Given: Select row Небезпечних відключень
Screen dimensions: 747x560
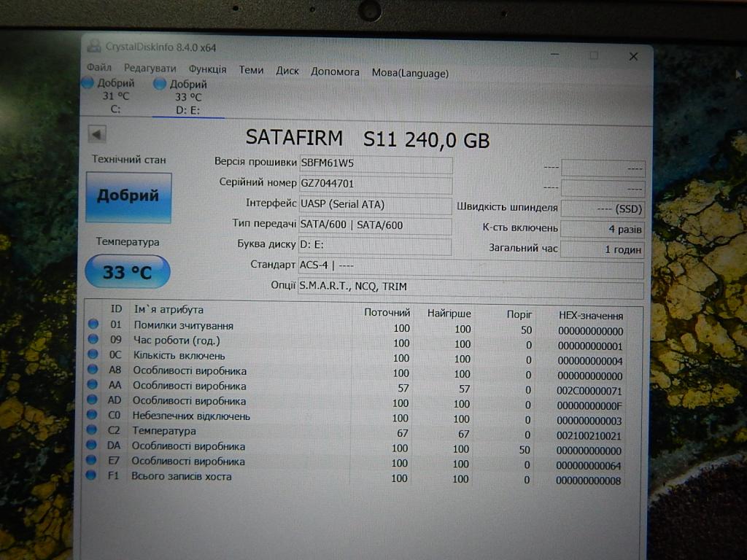Looking at the screenshot, I should (355, 418).
